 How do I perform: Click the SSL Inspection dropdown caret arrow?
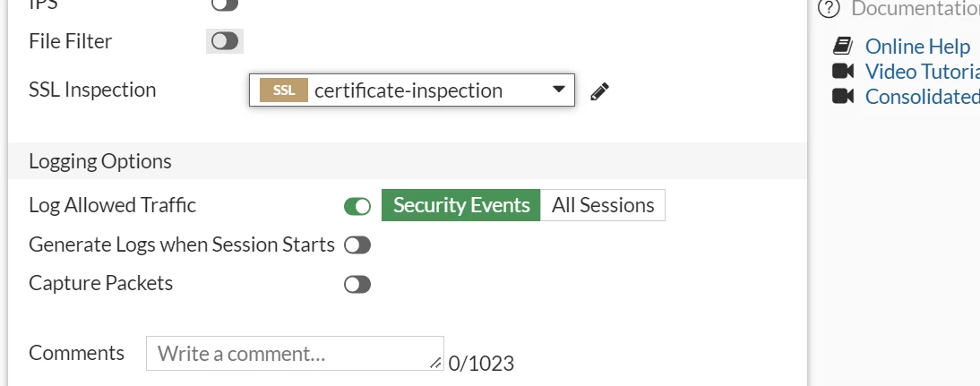(559, 90)
